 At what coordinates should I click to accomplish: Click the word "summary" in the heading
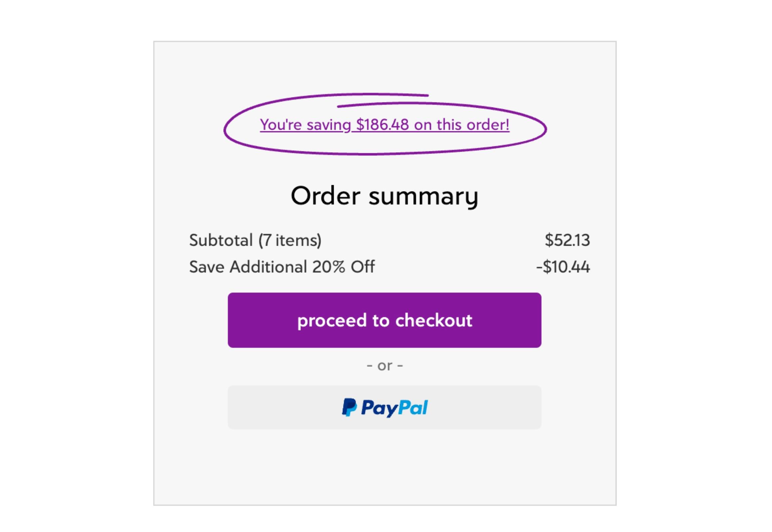[x=423, y=197]
